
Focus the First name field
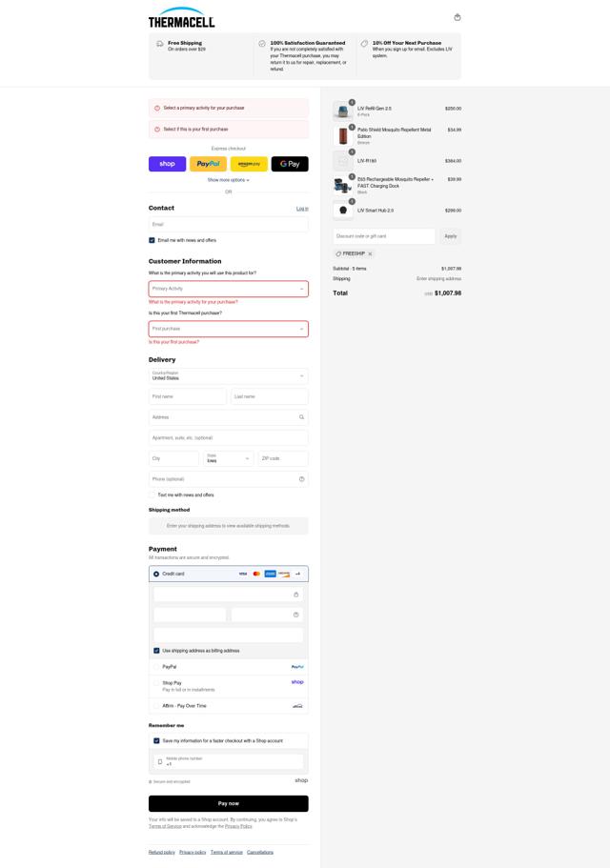(x=188, y=396)
